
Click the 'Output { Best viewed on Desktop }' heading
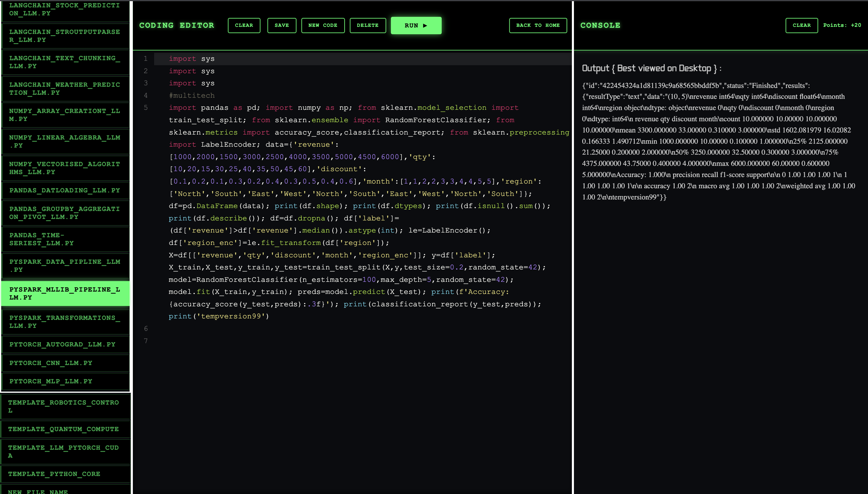[x=652, y=68]
